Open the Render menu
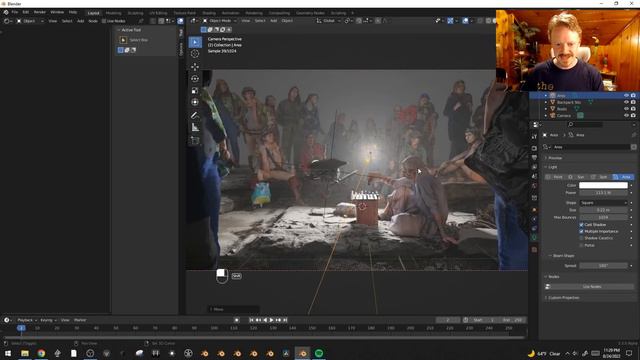Viewport: 640px width, 360px height. pos(40,12)
